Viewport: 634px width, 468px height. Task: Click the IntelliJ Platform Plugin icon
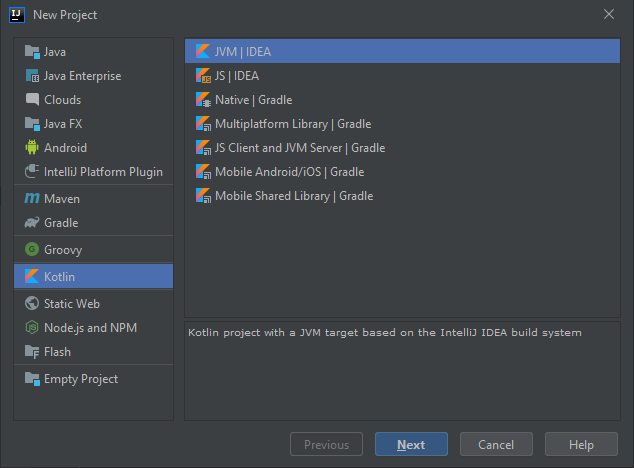pyautogui.click(x=32, y=172)
